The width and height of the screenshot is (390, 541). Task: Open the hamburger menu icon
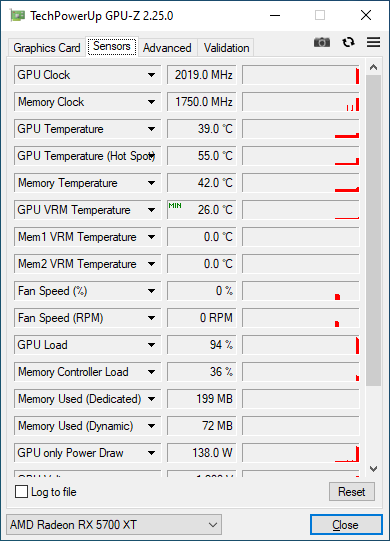[373, 42]
